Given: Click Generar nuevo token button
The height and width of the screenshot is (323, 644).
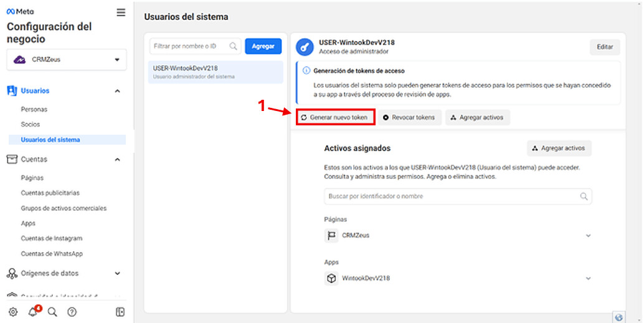Looking at the screenshot, I should pyautogui.click(x=335, y=117).
